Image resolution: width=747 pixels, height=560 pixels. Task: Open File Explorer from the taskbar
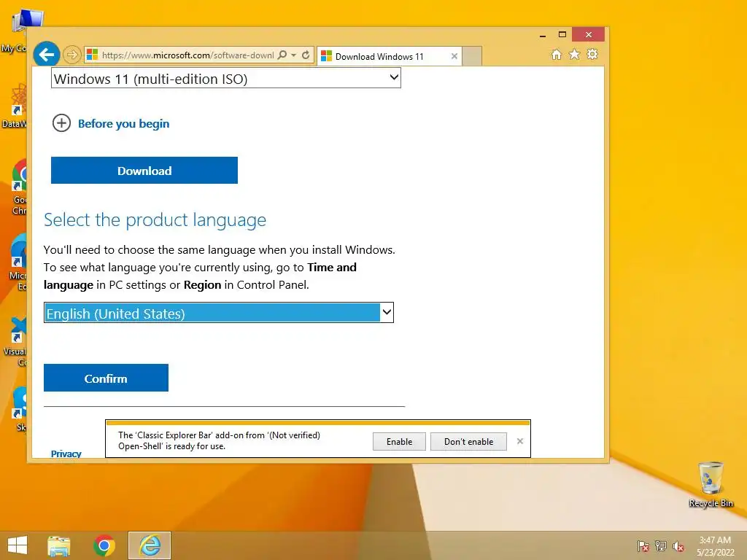click(59, 545)
